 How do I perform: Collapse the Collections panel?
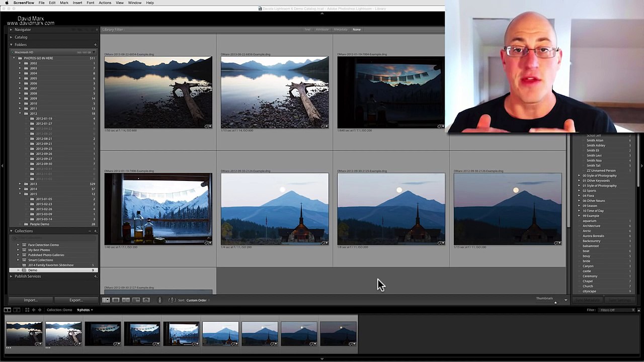(x=11, y=231)
